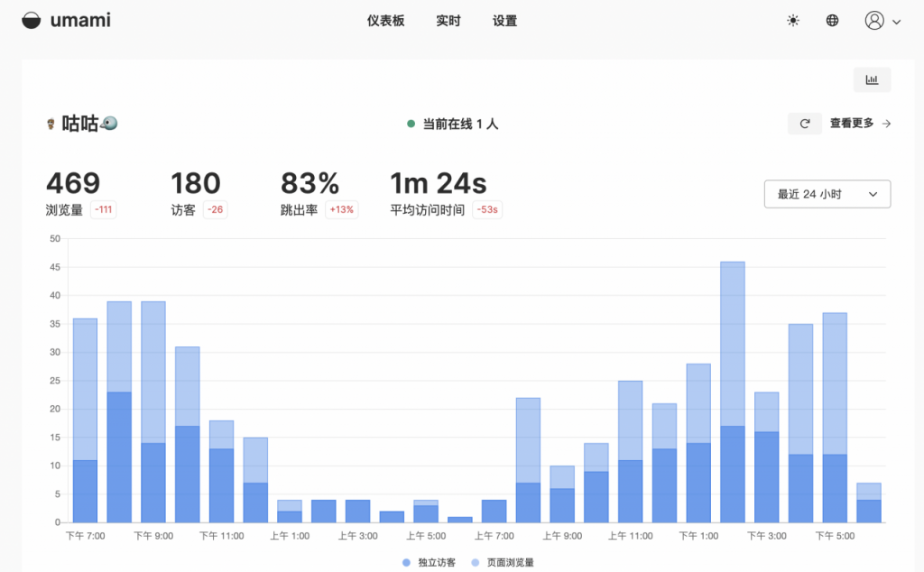Open the language globe icon

[x=832, y=21]
